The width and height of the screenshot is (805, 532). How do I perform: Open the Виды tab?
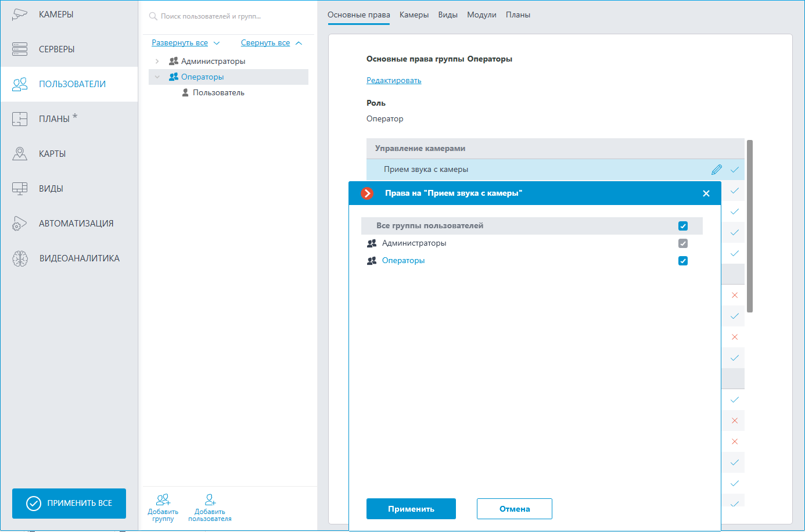[x=448, y=15]
